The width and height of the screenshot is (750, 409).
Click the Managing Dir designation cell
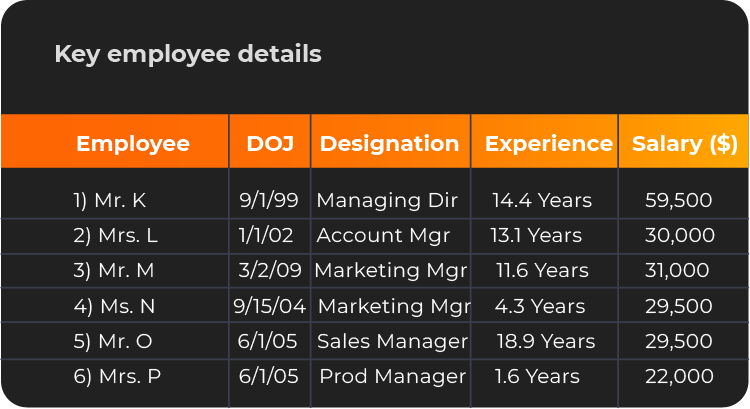(387, 201)
